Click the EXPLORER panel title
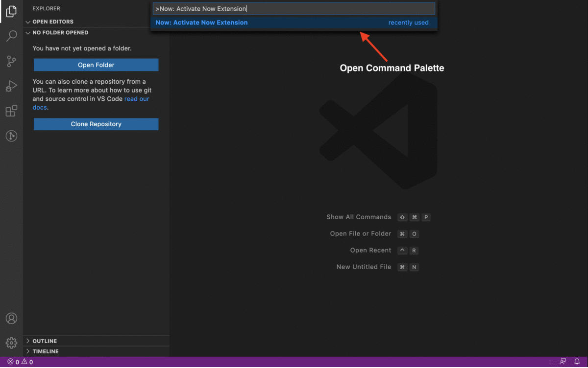This screenshot has height=368, width=588. [47, 8]
